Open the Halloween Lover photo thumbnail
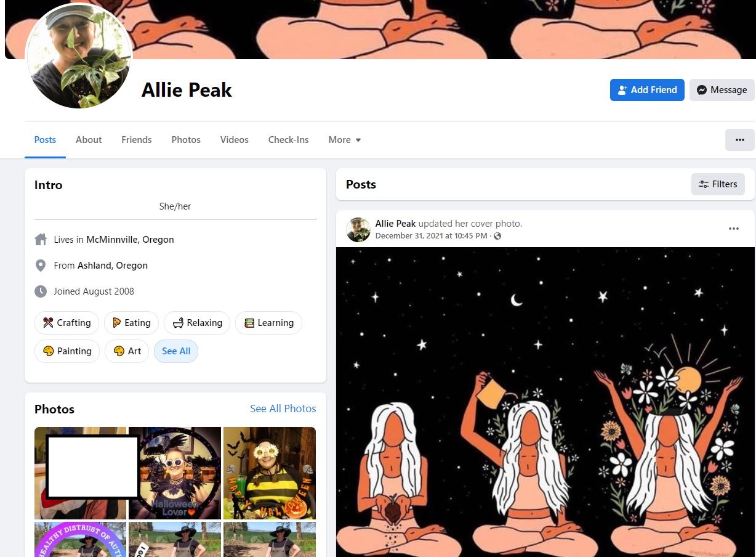 coord(175,473)
